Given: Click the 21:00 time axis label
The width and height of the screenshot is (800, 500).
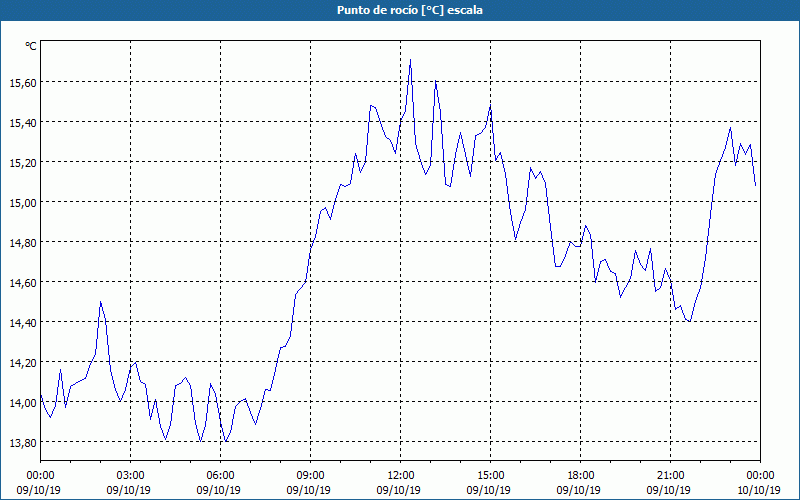Looking at the screenshot, I should coord(670,476).
